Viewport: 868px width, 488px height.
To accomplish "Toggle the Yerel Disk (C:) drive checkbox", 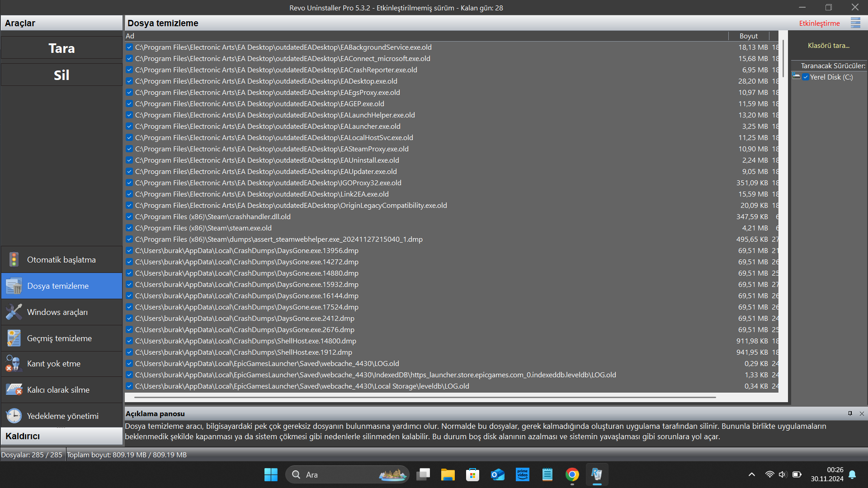I will [x=805, y=77].
